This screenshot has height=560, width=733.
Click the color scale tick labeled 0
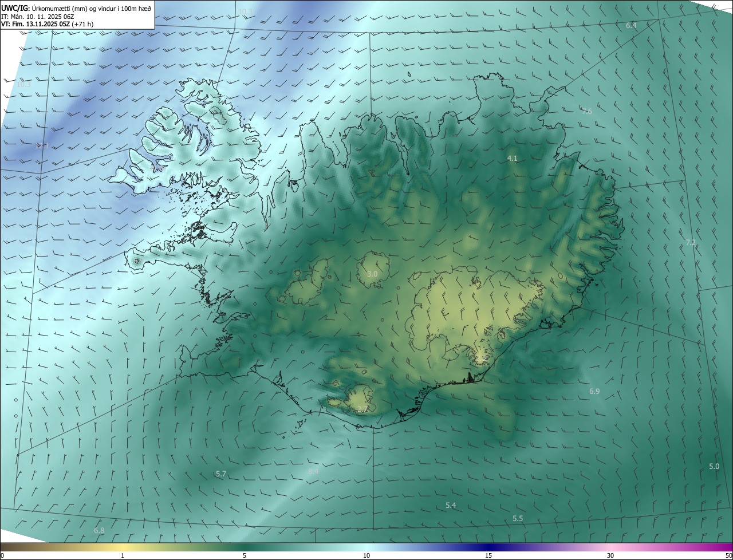pos(2,555)
